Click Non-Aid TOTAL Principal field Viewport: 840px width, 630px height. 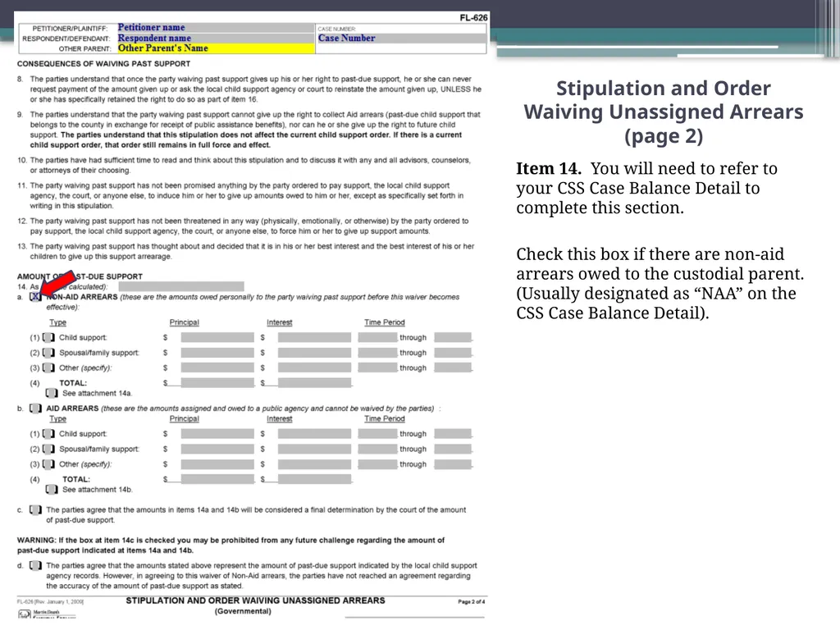click(x=217, y=382)
